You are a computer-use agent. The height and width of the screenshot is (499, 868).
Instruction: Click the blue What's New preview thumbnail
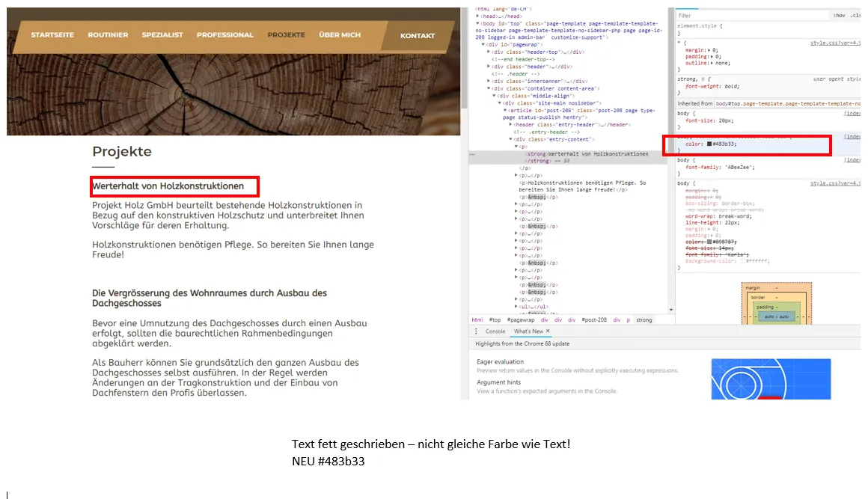pyautogui.click(x=771, y=379)
